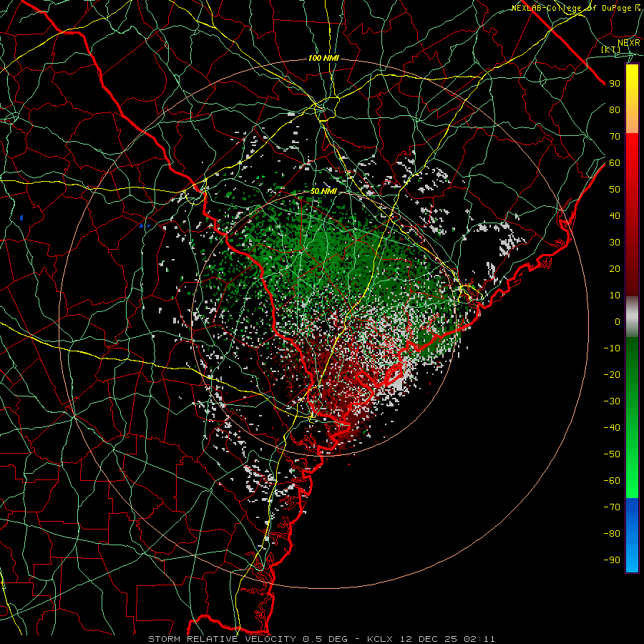Viewport: 644px width, 644px height.
Task: Click the -60 value on the velocity scale
Action: [612, 481]
